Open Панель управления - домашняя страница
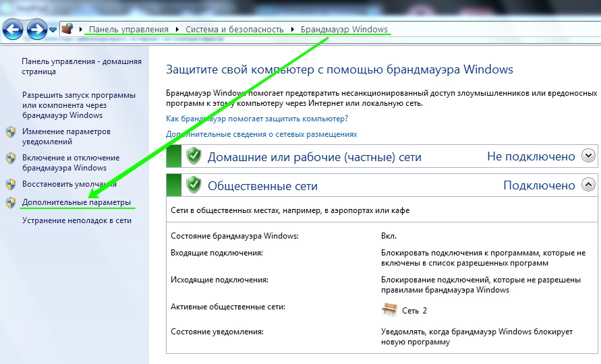This screenshot has width=601, height=364. coord(82,66)
